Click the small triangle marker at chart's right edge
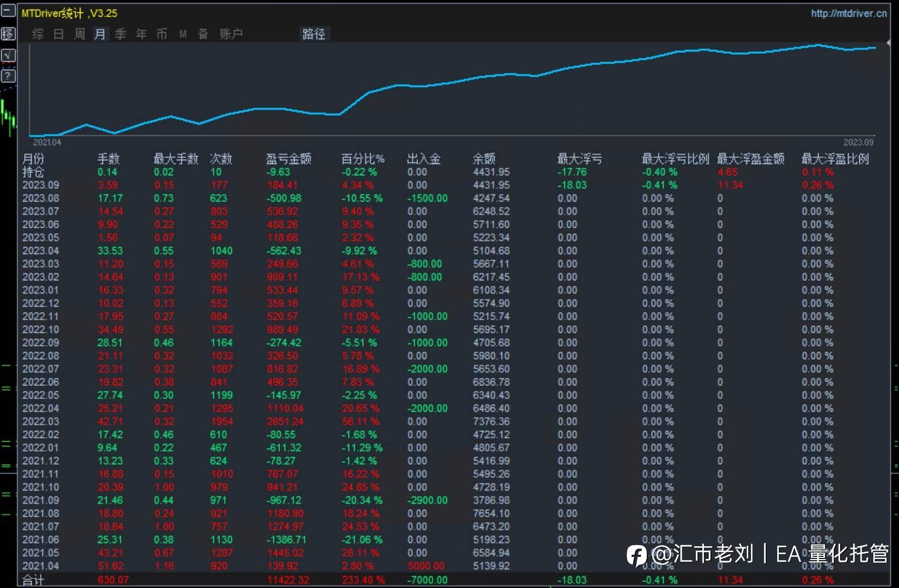Image resolution: width=899 pixels, height=588 pixels. coord(888,42)
